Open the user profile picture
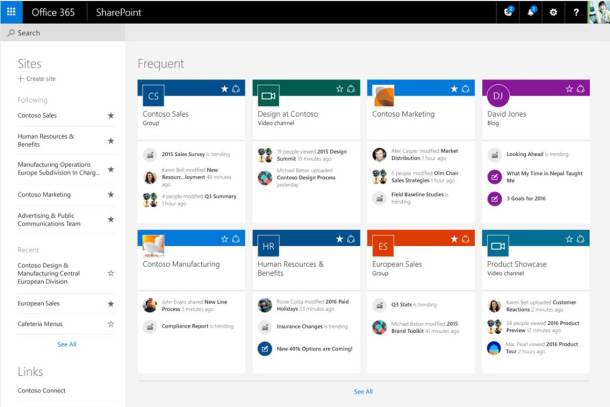Viewport: 610px width, 407px height. coord(599,12)
